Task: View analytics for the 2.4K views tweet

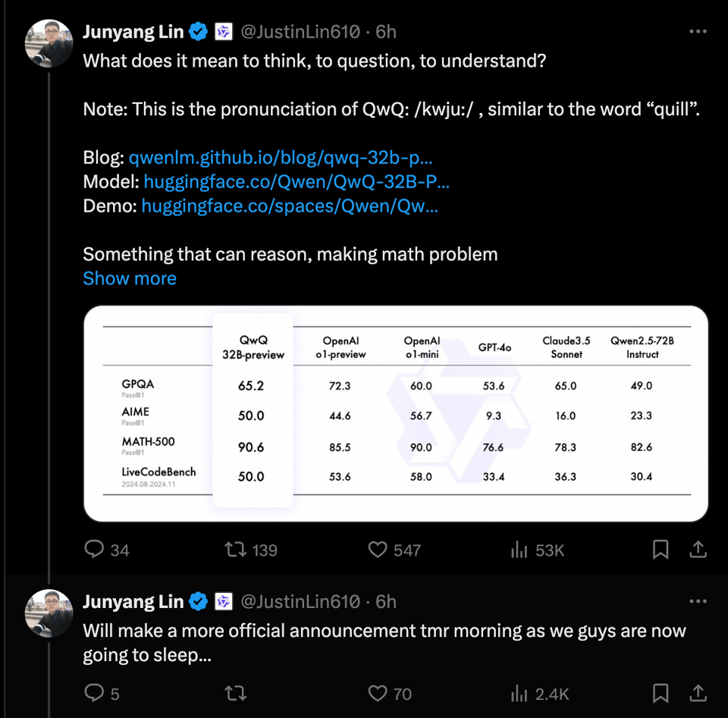Action: [x=519, y=693]
